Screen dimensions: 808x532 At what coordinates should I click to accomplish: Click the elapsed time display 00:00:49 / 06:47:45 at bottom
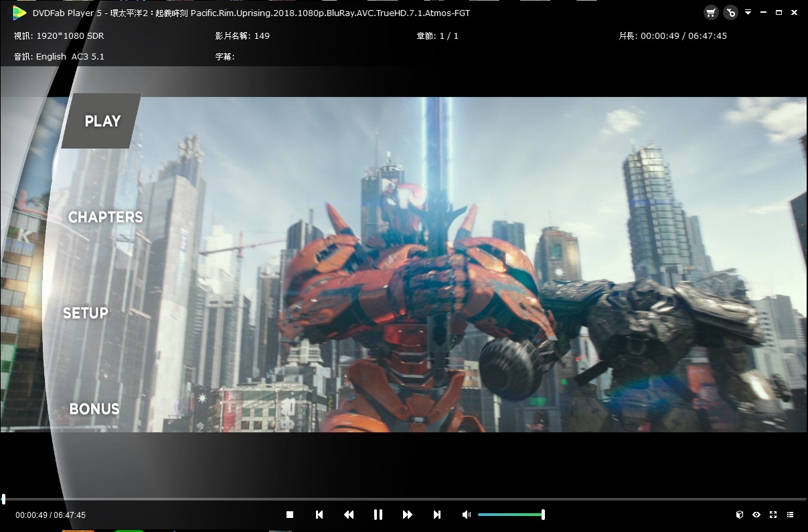(x=51, y=515)
